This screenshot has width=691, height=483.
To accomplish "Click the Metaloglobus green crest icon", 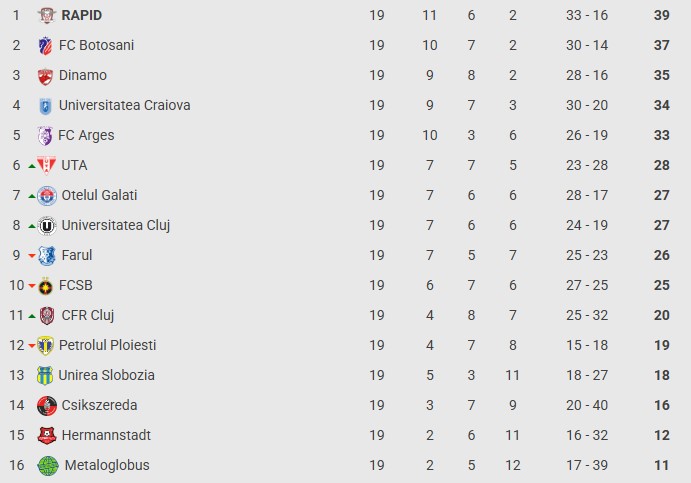I will (48, 466).
